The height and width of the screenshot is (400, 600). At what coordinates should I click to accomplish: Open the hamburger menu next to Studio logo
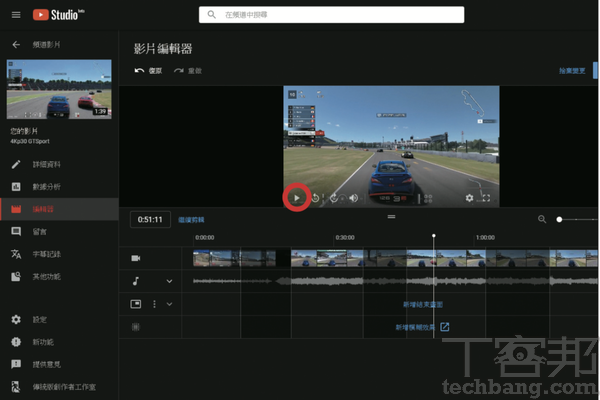pos(16,15)
